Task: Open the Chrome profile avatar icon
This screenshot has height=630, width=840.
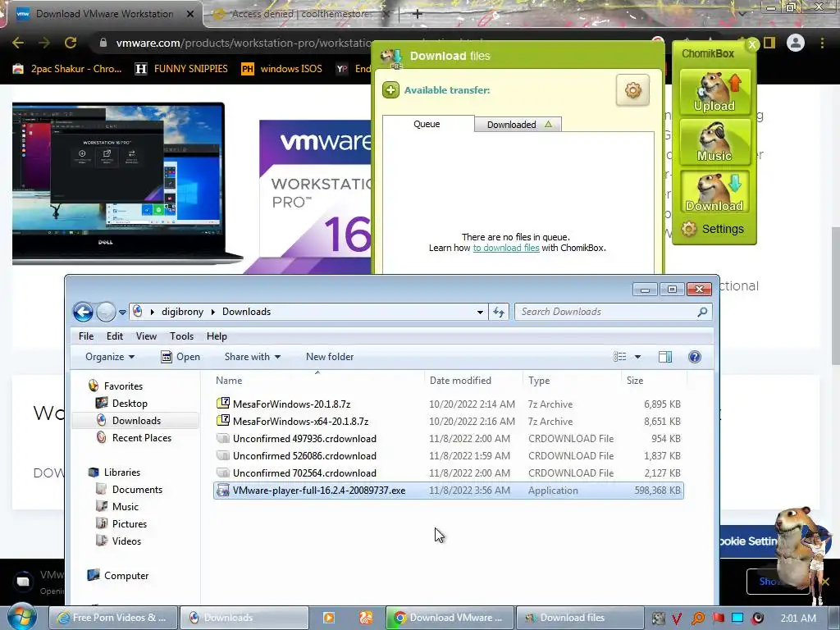Action: [796, 43]
